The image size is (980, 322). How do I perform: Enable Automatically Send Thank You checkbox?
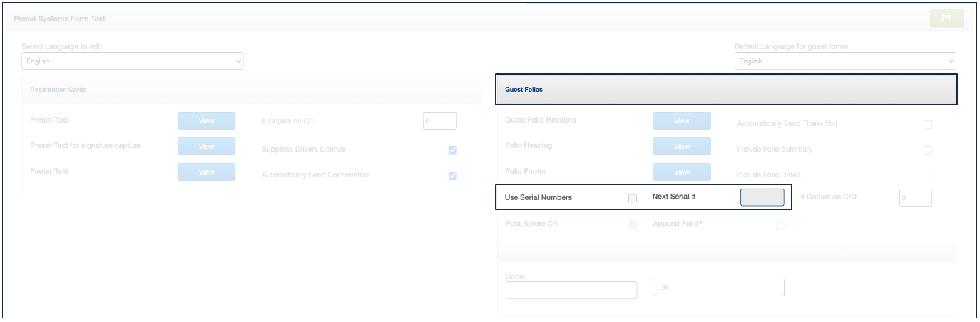point(927,125)
